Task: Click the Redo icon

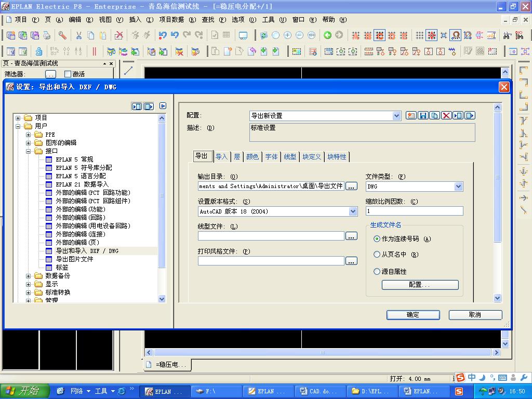Action: click(187, 35)
